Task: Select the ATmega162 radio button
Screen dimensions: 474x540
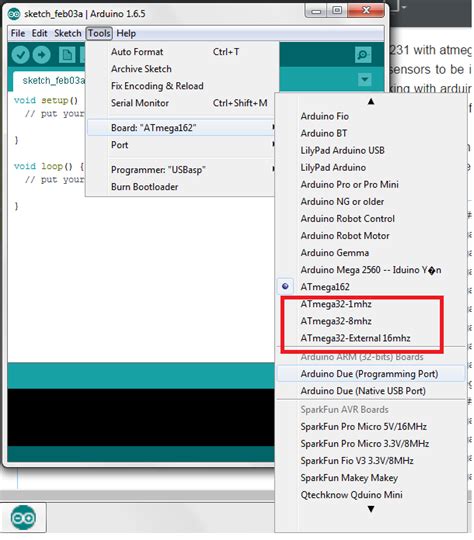Action: (285, 286)
